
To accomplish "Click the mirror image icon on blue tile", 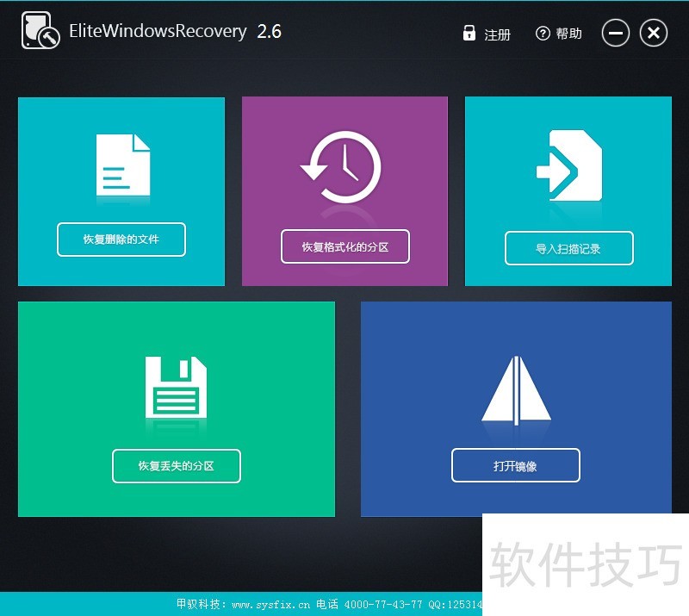I will pos(515,390).
